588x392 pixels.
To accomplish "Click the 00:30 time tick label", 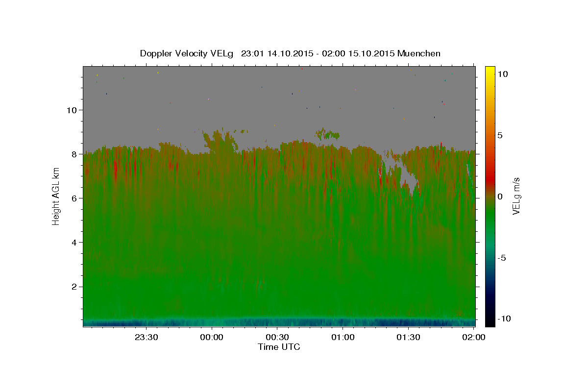I will coord(277,337).
